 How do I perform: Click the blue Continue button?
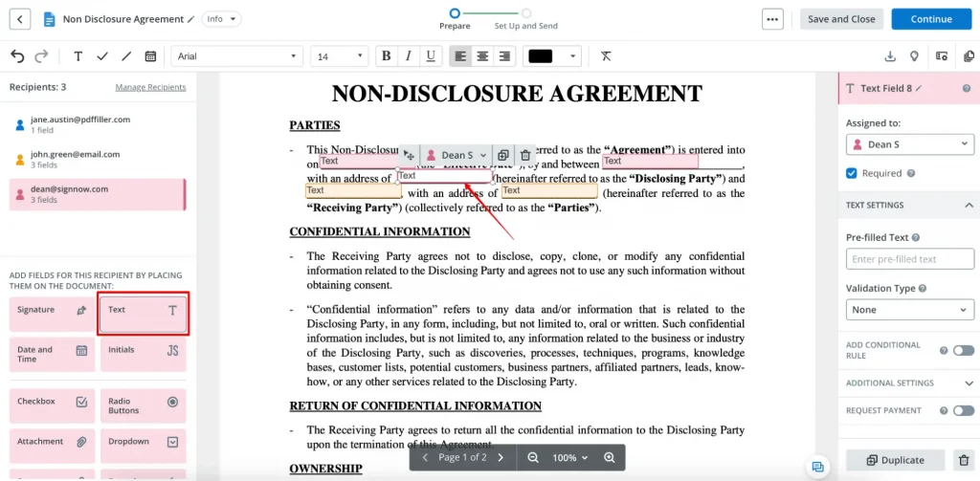tap(930, 19)
